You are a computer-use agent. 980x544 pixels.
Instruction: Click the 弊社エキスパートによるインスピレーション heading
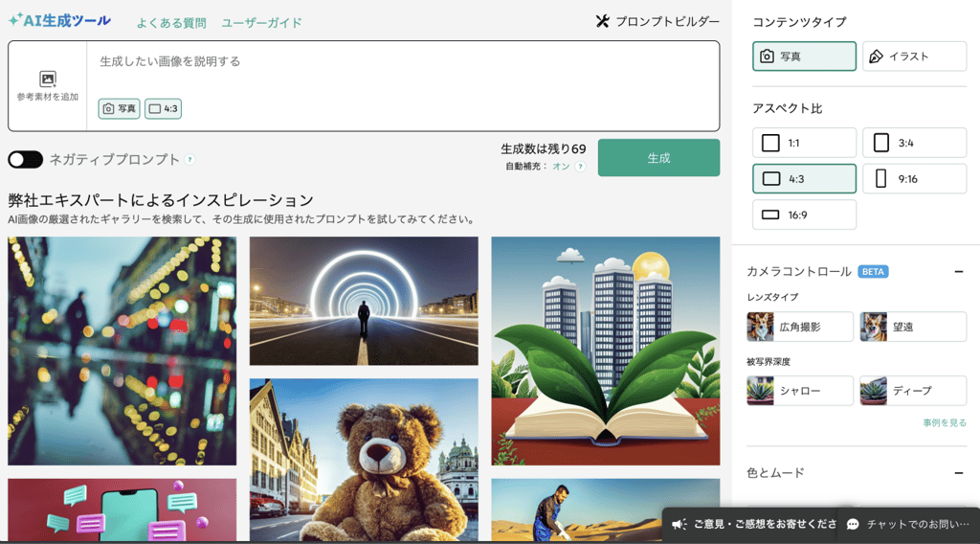pyautogui.click(x=161, y=200)
